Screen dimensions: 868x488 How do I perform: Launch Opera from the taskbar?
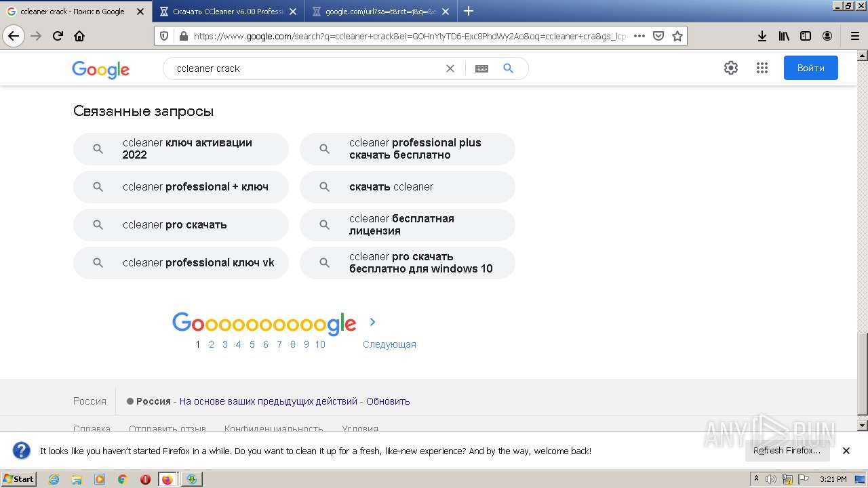click(x=145, y=479)
